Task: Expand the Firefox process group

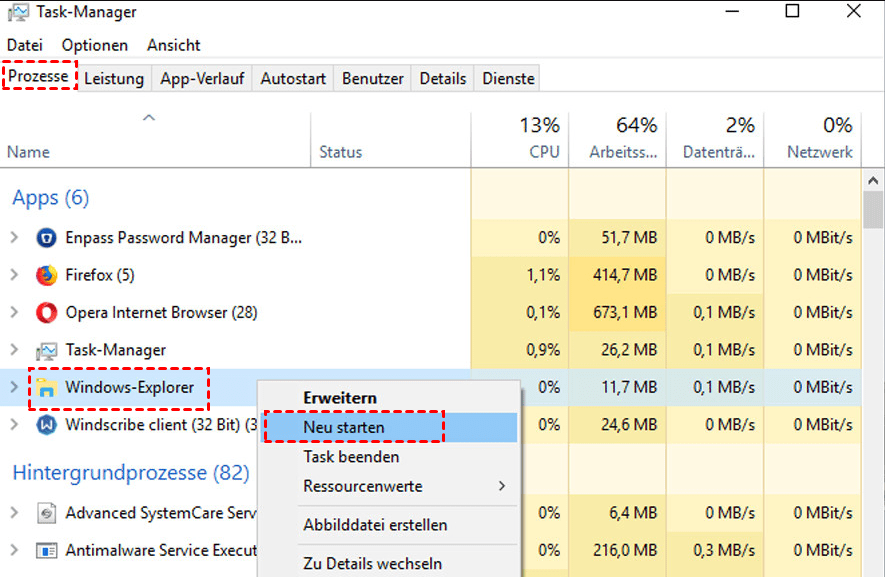Action: coord(14,275)
